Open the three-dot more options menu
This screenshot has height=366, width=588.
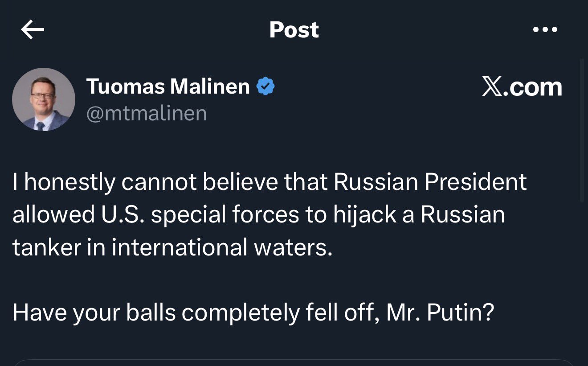coord(545,30)
